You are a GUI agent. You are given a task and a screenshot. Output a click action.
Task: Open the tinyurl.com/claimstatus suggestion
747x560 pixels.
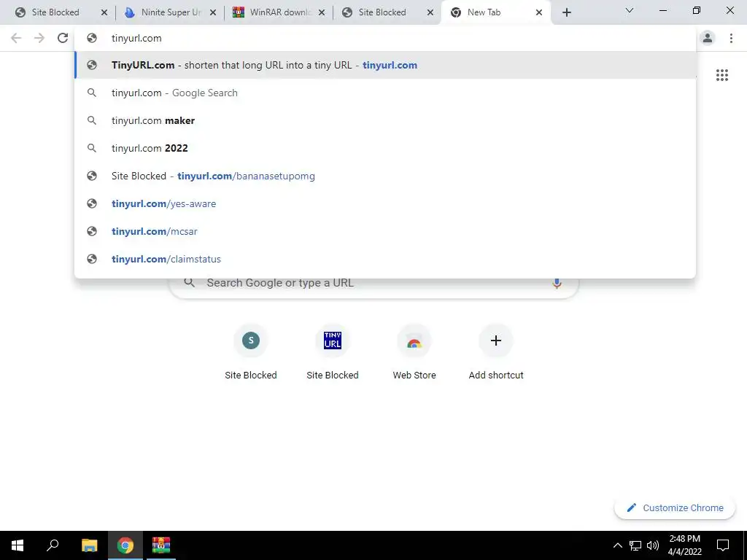385,259
